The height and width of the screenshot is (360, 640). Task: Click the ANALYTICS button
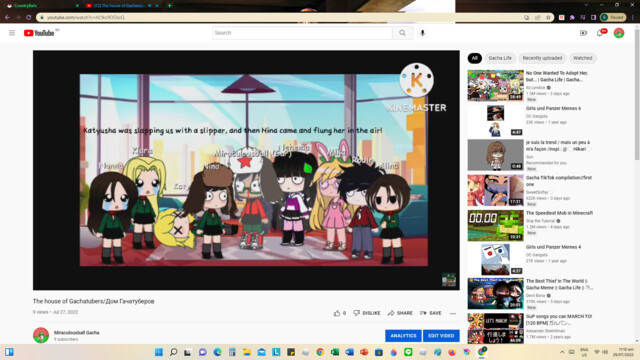[x=403, y=336]
